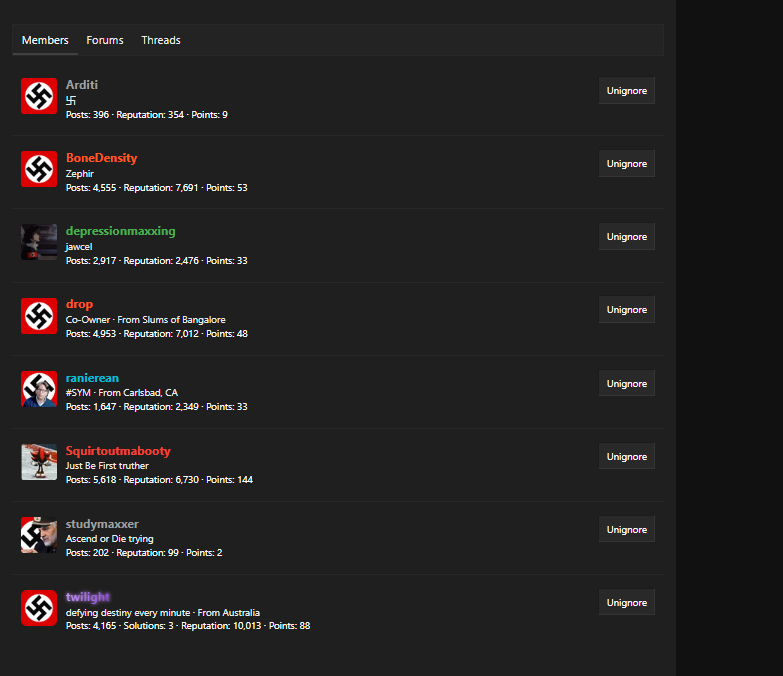The image size is (783, 676).
Task: Unignore the member twilight
Action: click(627, 602)
